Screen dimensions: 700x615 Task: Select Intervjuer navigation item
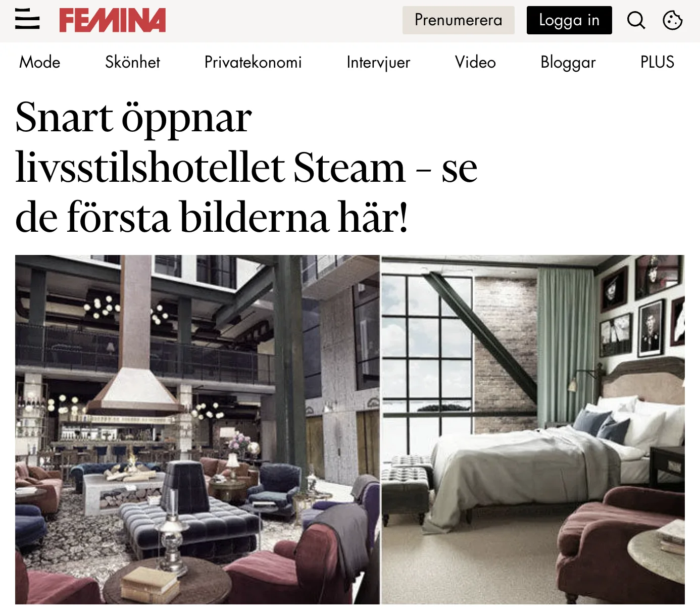[x=378, y=62]
